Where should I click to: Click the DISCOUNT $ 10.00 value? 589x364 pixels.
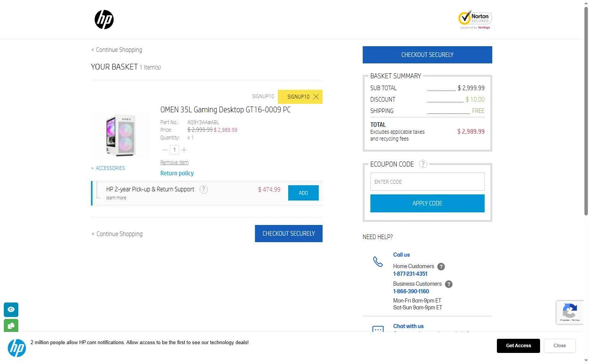pyautogui.click(x=475, y=99)
